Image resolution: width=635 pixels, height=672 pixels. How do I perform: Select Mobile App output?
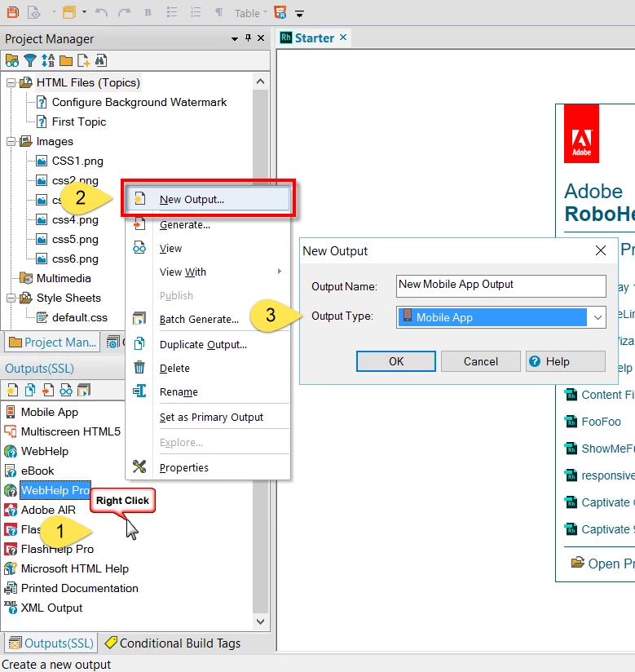coord(49,412)
